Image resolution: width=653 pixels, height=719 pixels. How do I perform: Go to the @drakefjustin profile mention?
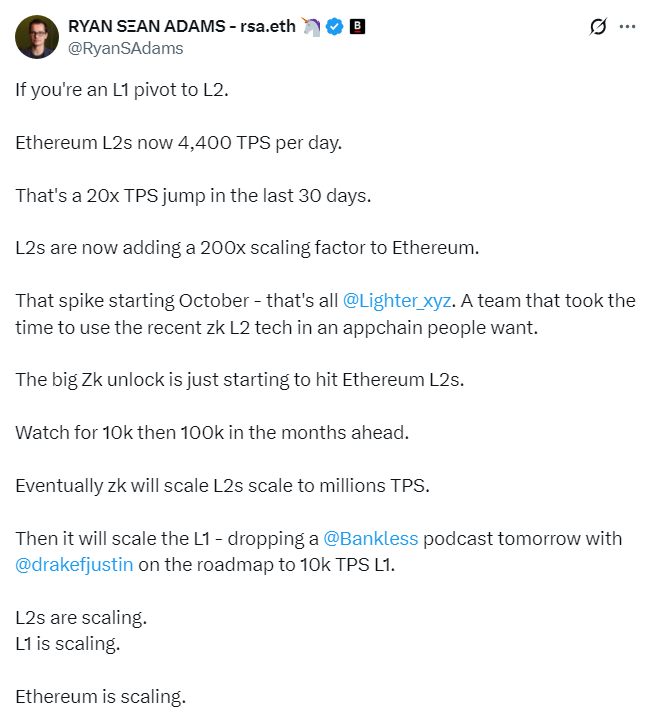coord(72,564)
